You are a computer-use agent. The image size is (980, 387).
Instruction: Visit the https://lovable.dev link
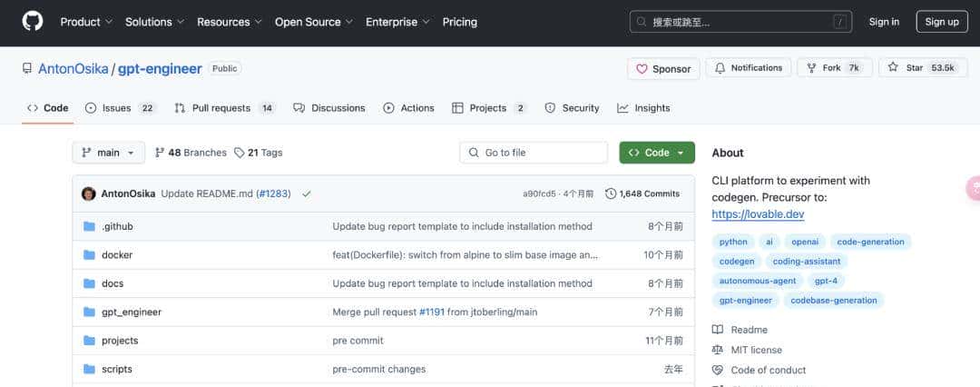tap(758, 214)
